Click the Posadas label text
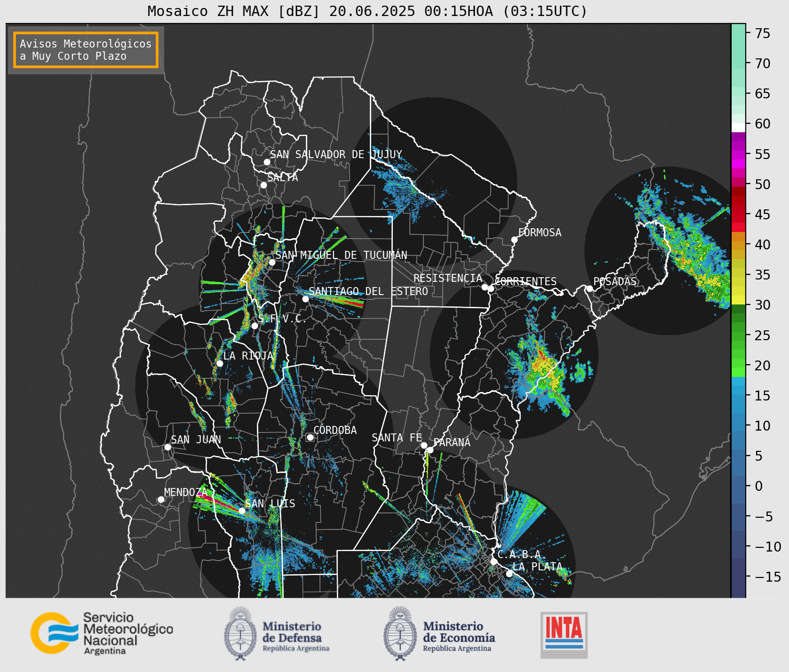The image size is (789, 672). (x=615, y=281)
